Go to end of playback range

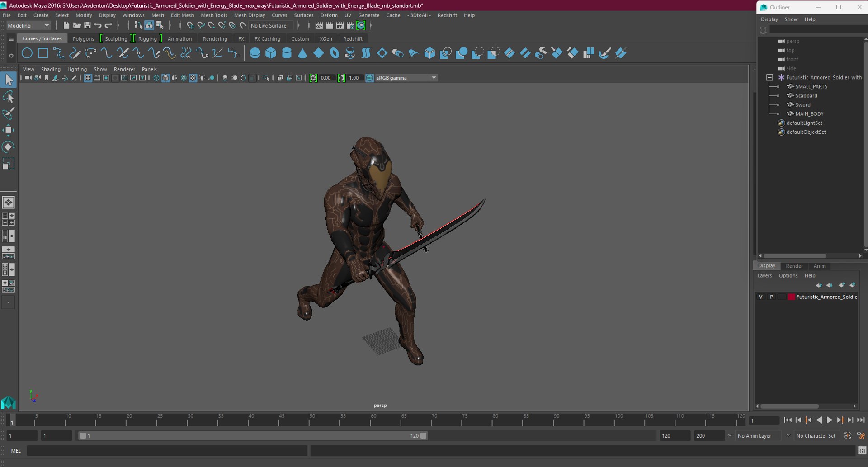point(861,420)
